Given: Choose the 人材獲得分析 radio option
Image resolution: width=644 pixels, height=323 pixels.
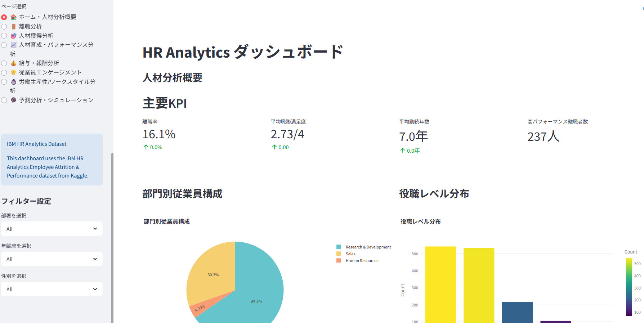Looking at the screenshot, I should [4, 36].
